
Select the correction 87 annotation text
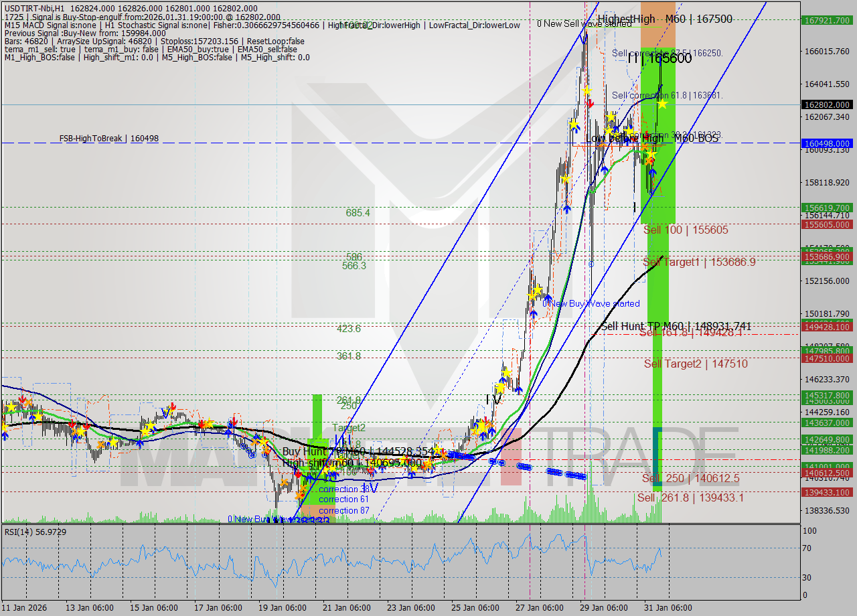pos(343,510)
